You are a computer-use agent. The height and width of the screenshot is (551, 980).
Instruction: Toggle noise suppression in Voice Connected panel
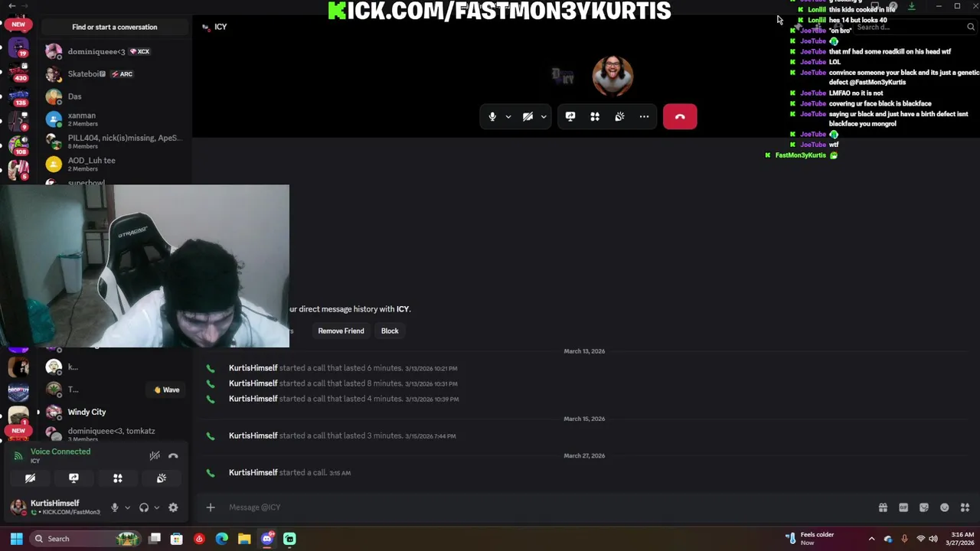(x=155, y=455)
